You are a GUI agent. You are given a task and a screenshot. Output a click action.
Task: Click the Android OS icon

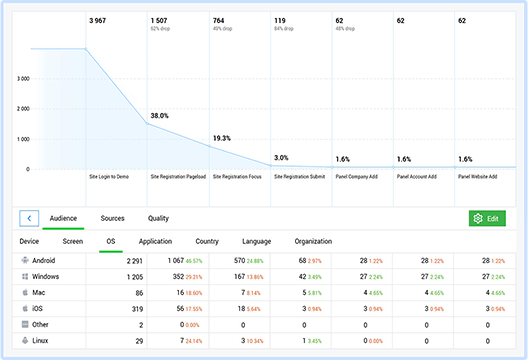pos(25,260)
